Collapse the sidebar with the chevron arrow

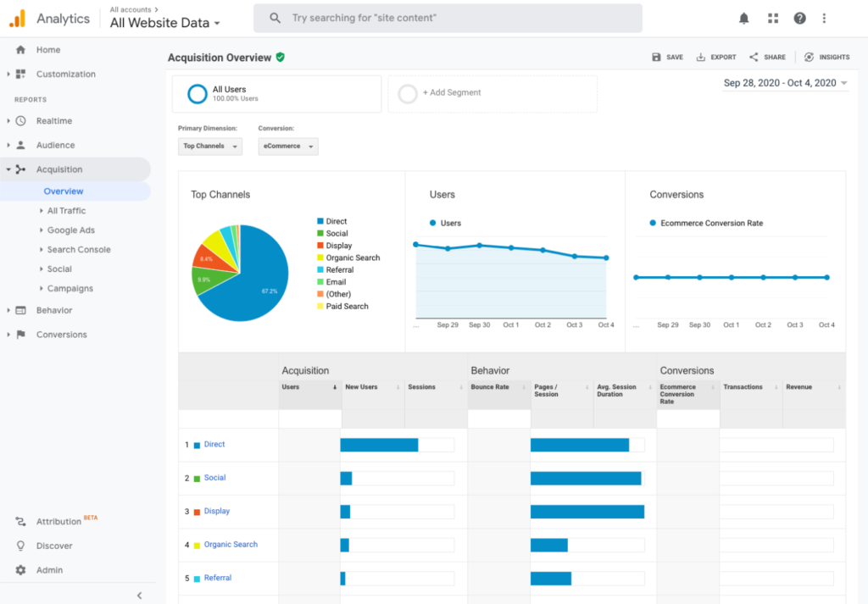coord(139,595)
